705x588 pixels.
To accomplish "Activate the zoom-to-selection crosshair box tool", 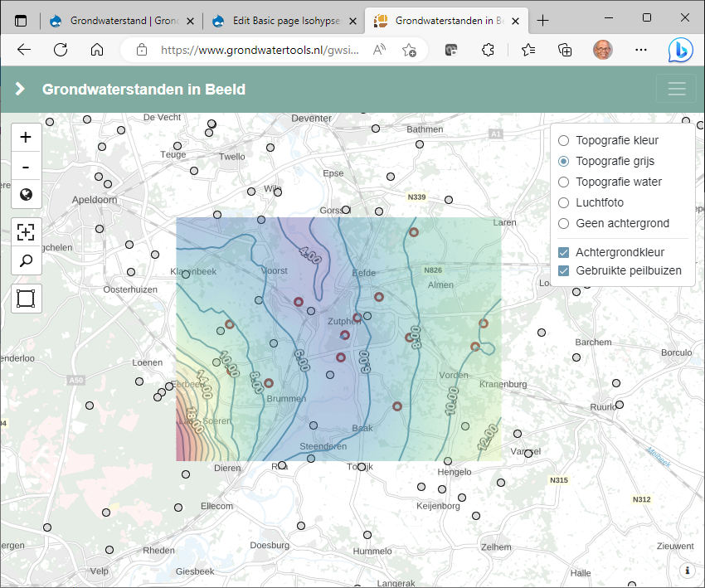I will coord(26,232).
